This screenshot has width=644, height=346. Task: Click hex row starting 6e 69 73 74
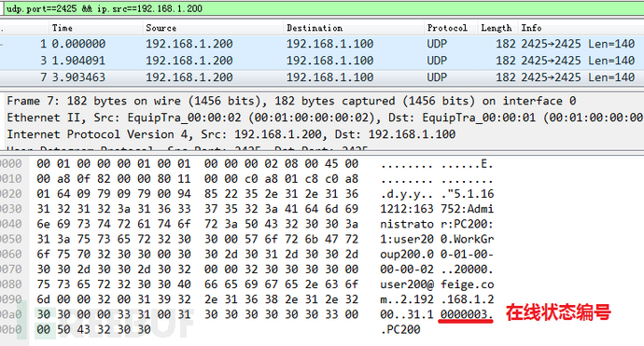pos(197,224)
